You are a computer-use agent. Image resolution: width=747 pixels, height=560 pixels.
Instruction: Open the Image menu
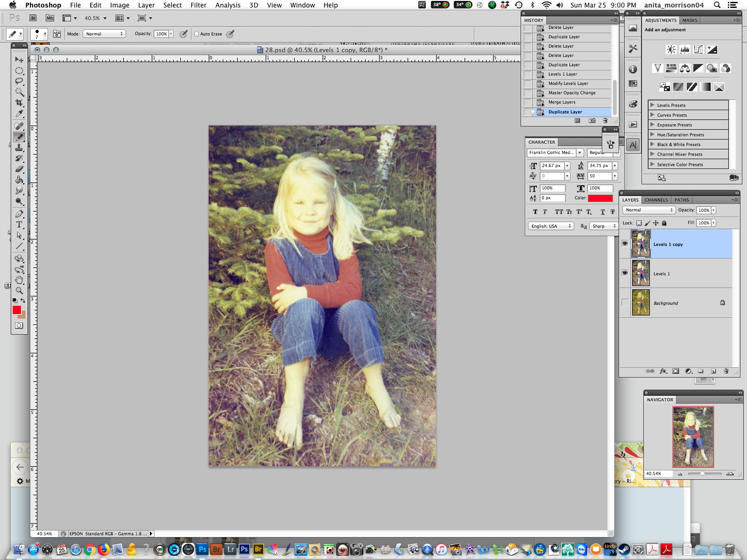coord(120,5)
